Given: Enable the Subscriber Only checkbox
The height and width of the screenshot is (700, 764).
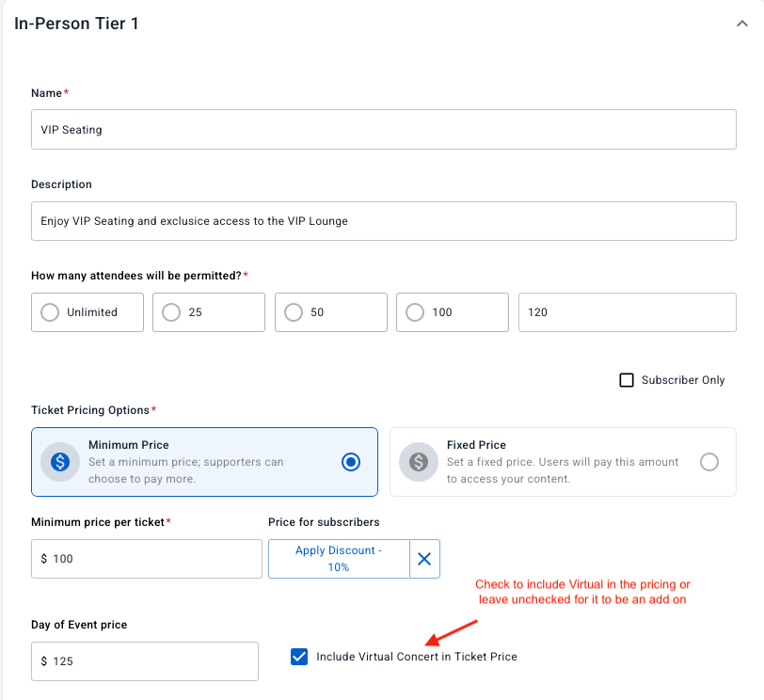Looking at the screenshot, I should (x=627, y=380).
